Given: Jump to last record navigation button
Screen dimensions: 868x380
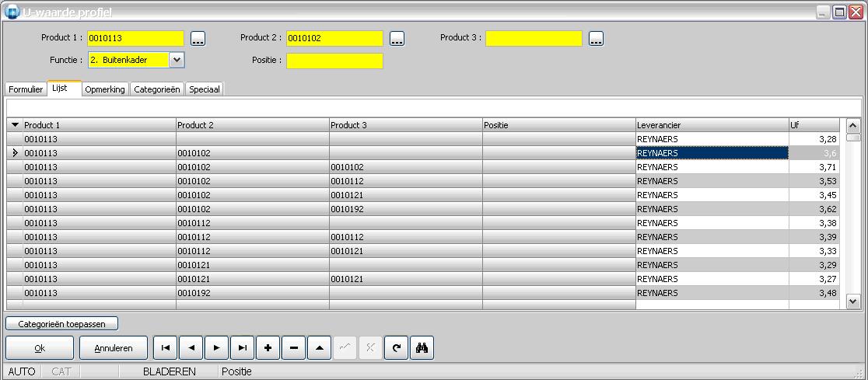Looking at the screenshot, I should (243, 348).
